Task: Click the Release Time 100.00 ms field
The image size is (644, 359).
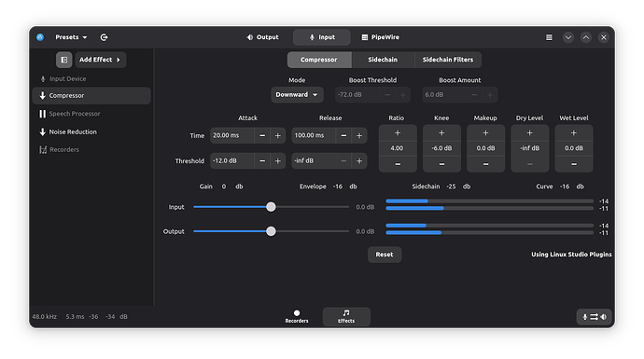Action: 314,136
